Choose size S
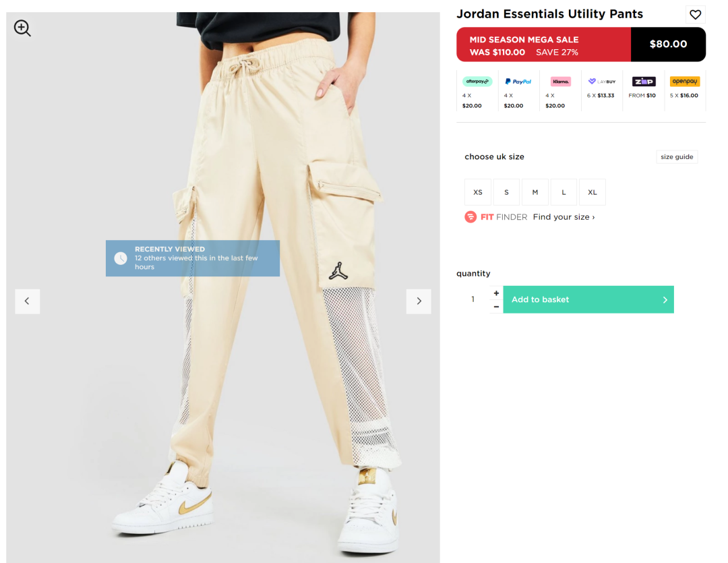 coord(506,192)
